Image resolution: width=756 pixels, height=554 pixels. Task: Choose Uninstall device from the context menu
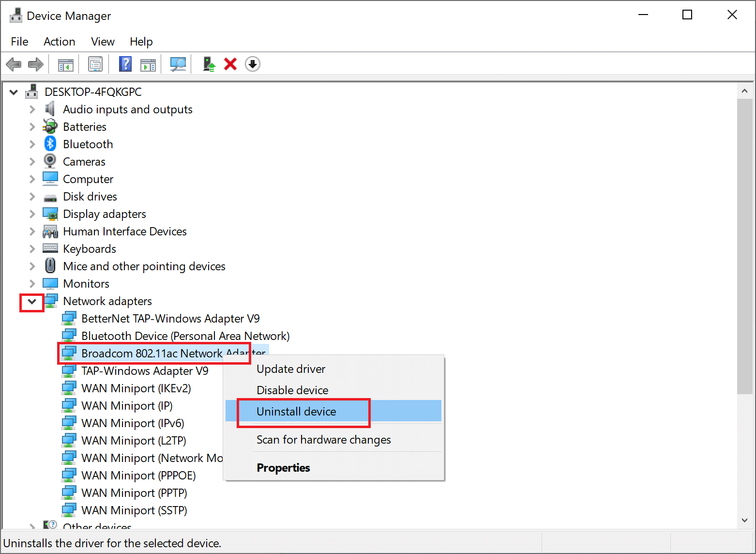coord(296,412)
